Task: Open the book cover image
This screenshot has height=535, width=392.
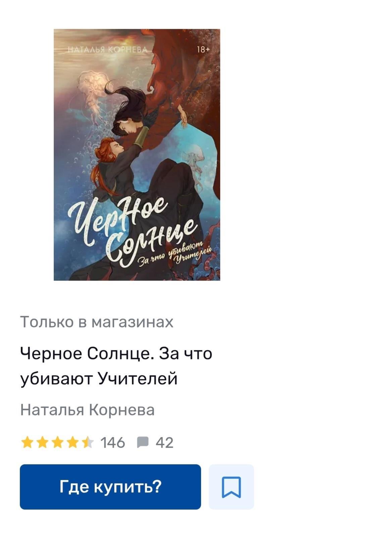Action: coord(137,155)
